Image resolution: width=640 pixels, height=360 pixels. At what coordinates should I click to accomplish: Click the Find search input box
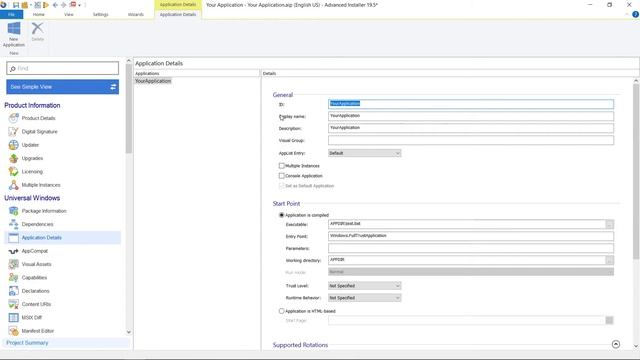[62, 68]
